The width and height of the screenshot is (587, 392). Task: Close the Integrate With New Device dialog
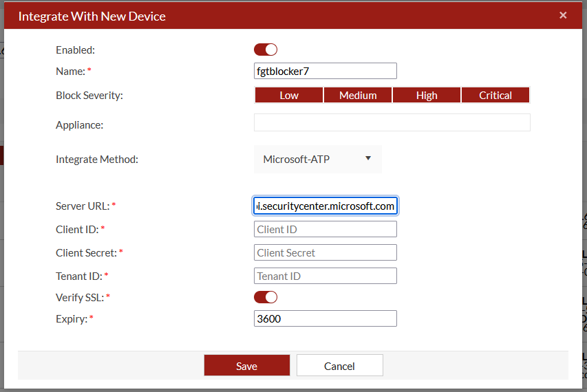pos(563,15)
